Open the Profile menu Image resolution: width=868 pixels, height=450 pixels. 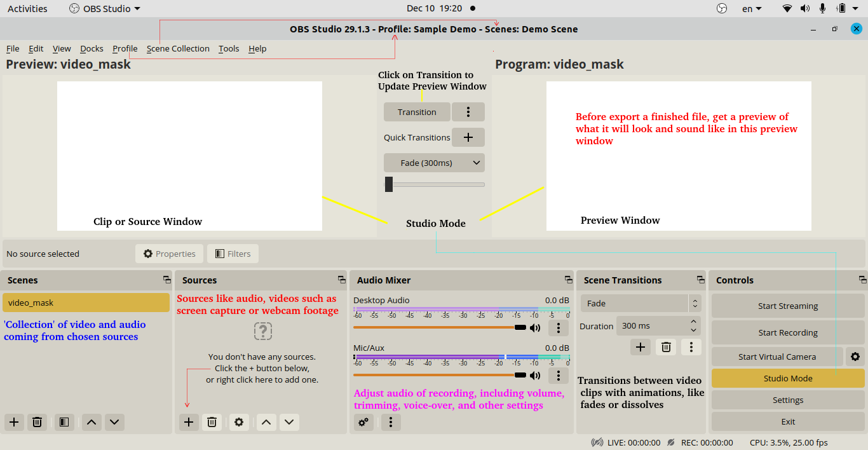click(x=125, y=48)
